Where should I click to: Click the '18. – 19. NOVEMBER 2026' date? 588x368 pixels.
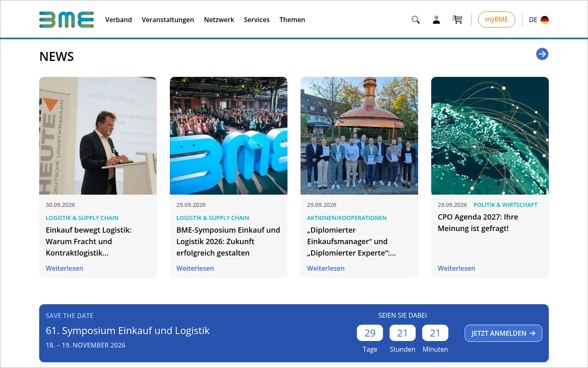click(85, 345)
